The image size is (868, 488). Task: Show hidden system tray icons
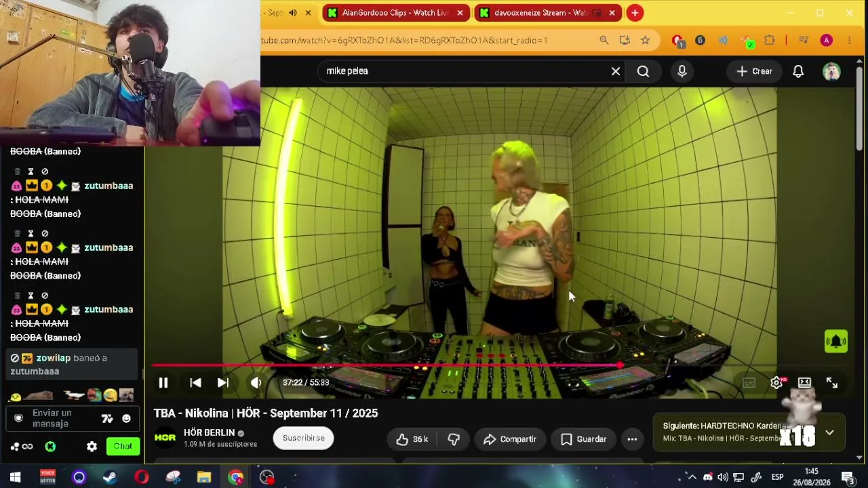click(x=692, y=477)
